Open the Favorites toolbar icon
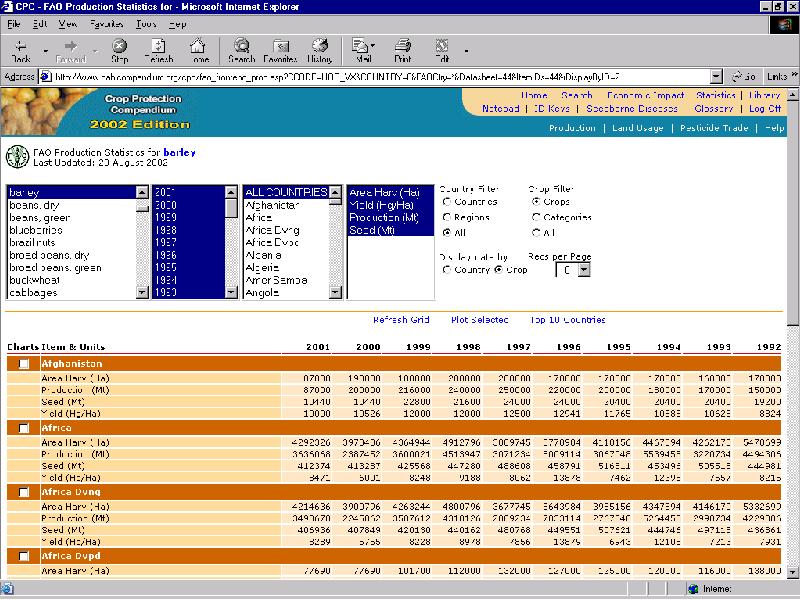This screenshot has height=600, width=800. coord(281,46)
